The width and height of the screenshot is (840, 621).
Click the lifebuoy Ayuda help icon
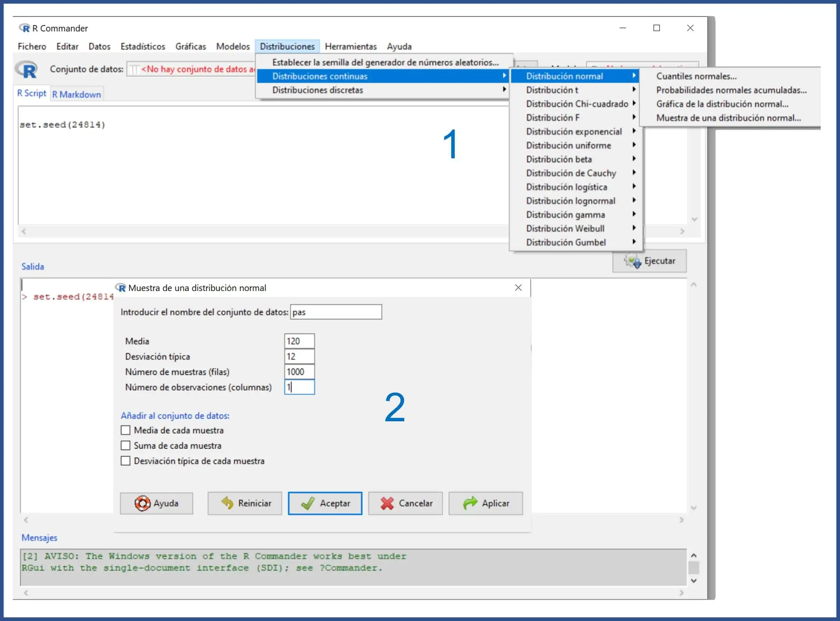click(x=142, y=503)
